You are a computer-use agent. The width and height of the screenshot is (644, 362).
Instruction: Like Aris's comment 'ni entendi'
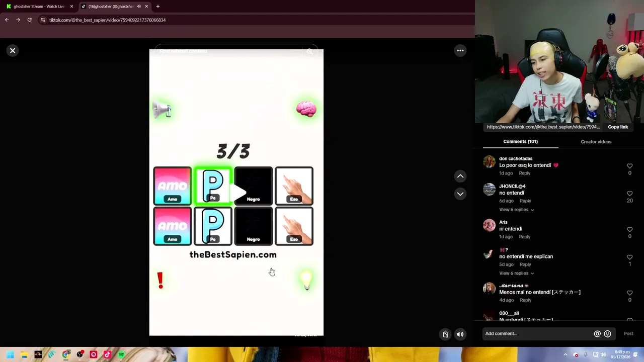coord(629,230)
